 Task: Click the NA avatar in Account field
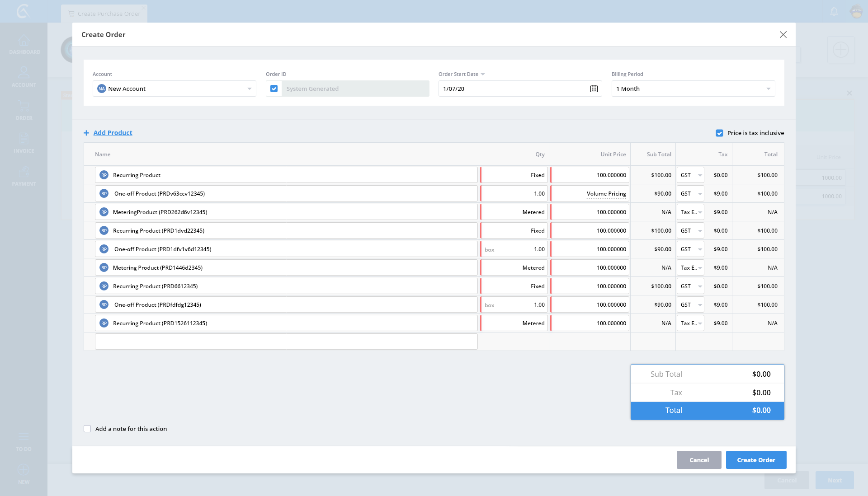click(x=102, y=89)
